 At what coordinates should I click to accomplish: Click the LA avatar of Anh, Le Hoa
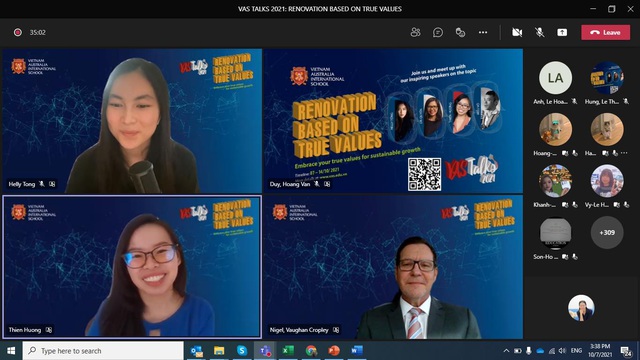click(555, 78)
